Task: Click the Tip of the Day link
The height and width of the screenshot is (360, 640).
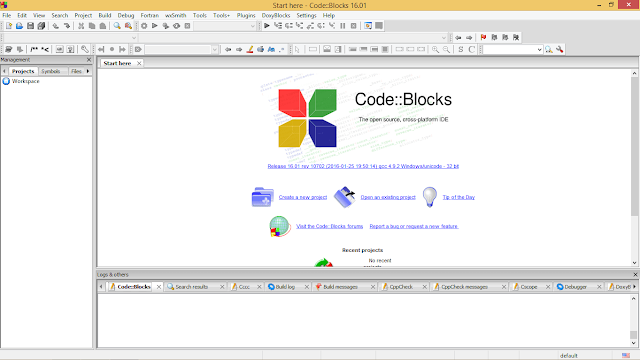Action: (x=459, y=197)
